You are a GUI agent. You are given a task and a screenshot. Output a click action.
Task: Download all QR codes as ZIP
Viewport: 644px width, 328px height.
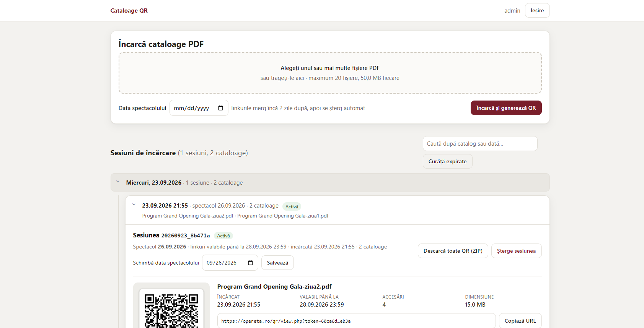(453, 251)
